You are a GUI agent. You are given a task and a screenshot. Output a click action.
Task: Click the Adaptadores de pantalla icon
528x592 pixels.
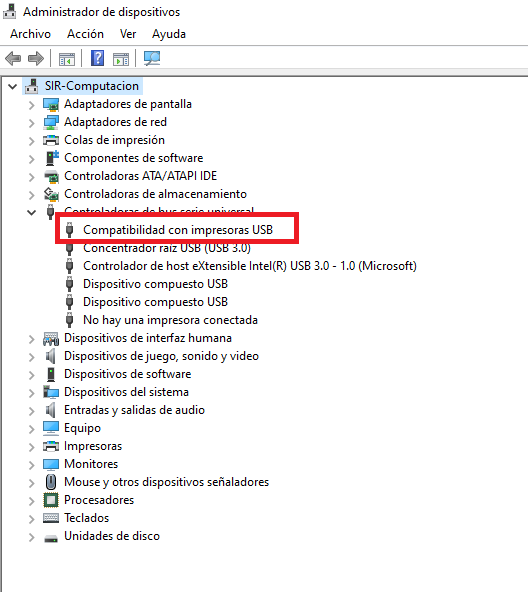[51, 105]
